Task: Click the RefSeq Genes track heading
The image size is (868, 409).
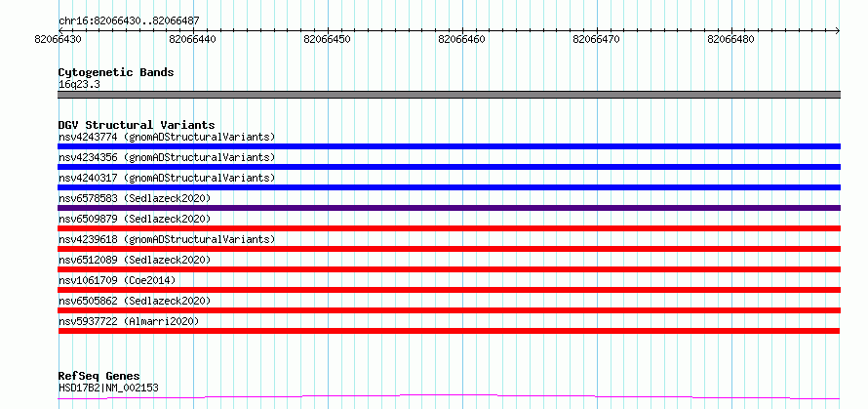Action: click(99, 377)
